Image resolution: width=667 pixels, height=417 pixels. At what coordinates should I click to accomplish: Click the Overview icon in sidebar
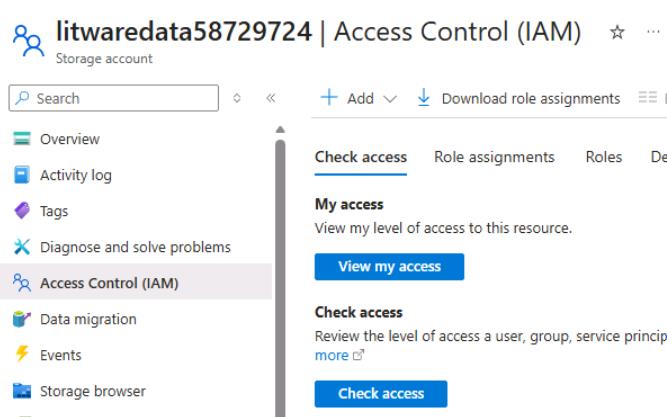pos(22,139)
